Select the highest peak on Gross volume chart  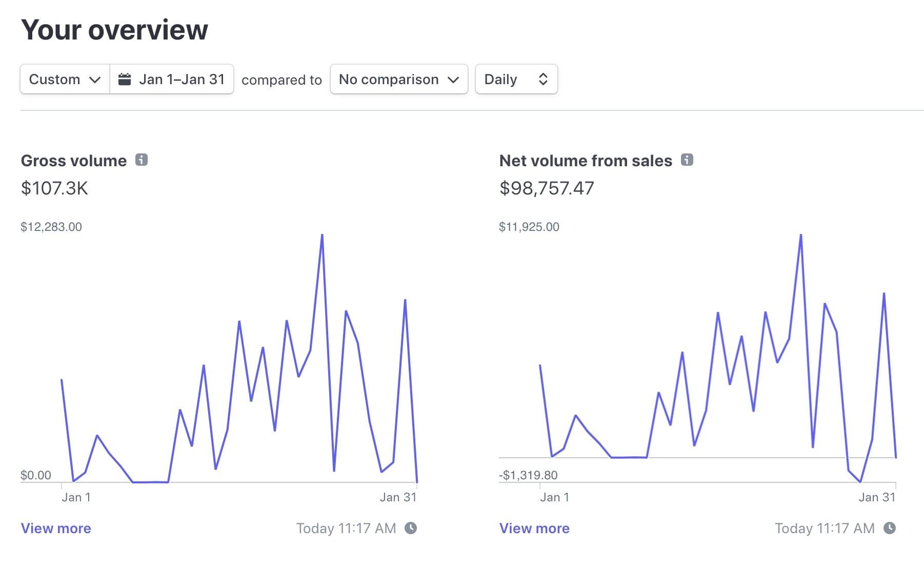coord(322,235)
